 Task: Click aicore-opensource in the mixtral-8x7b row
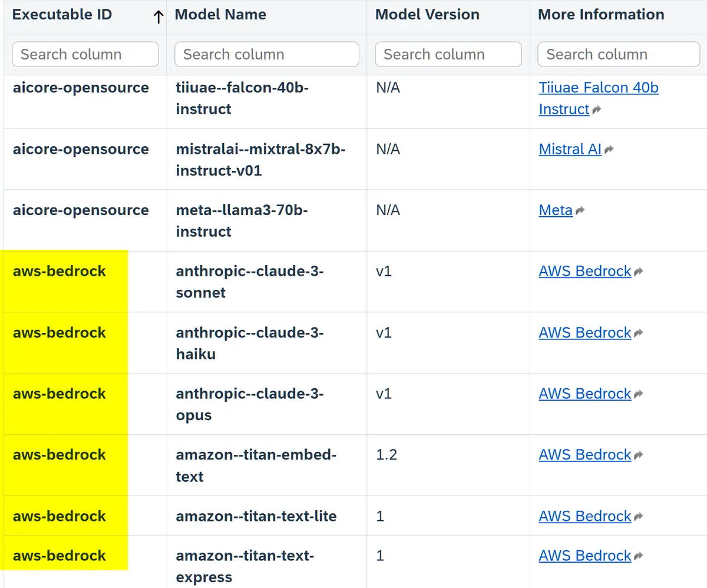[81, 149]
